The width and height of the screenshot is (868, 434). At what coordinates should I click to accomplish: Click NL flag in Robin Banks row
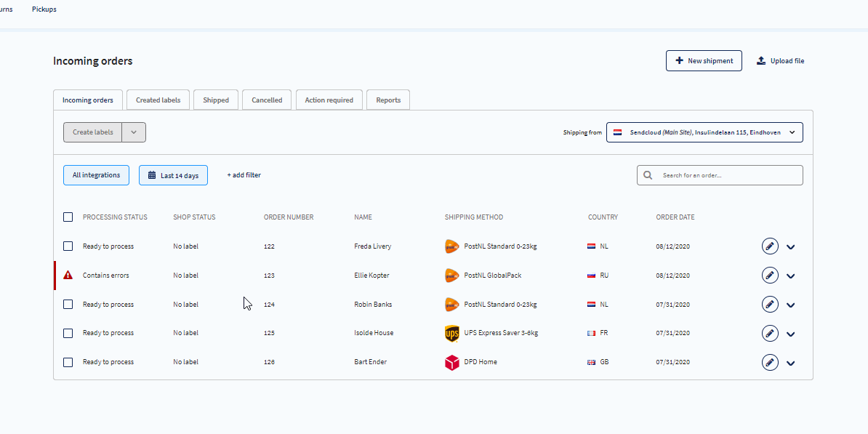pyautogui.click(x=591, y=305)
